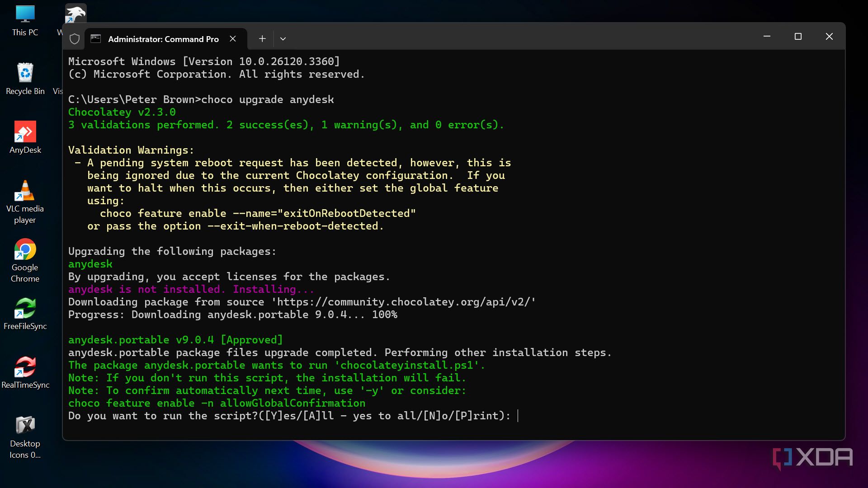Minimize the terminal window

coord(767,37)
